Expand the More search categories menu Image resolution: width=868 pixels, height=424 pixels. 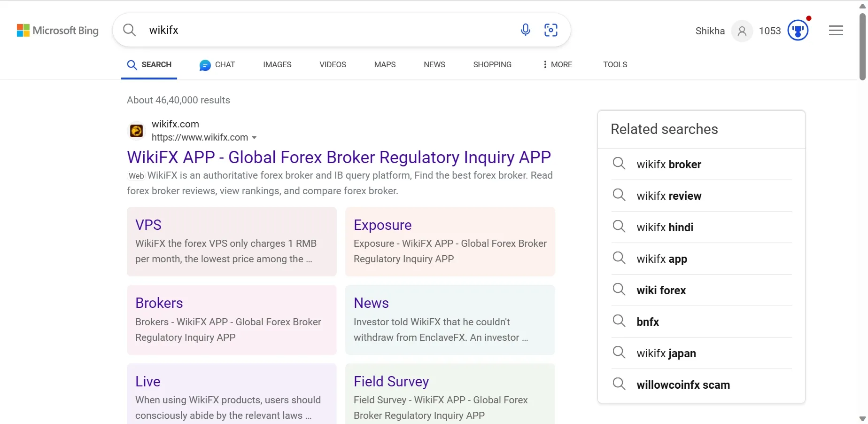tap(558, 64)
